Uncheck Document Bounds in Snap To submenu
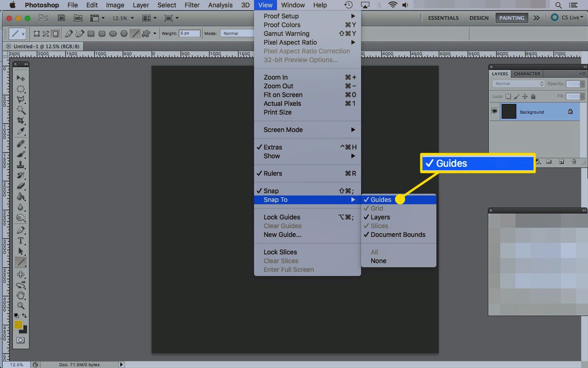This screenshot has height=368, width=588. point(399,235)
